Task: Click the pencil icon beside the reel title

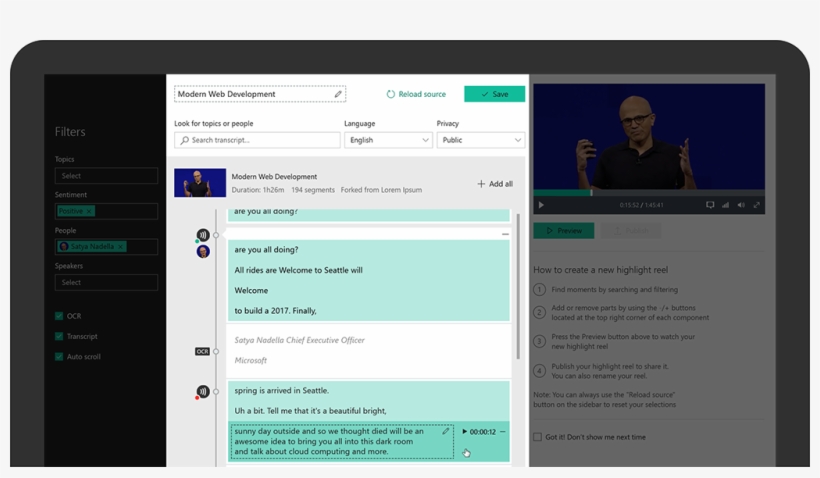Action: point(338,95)
